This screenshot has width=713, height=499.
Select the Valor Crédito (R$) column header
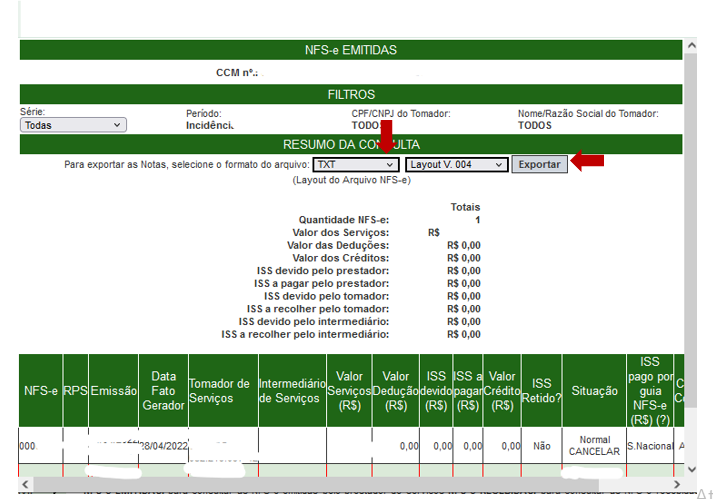[x=502, y=391]
